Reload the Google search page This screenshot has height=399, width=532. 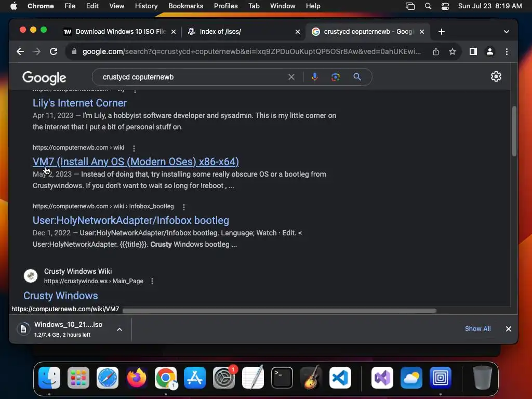[54, 51]
